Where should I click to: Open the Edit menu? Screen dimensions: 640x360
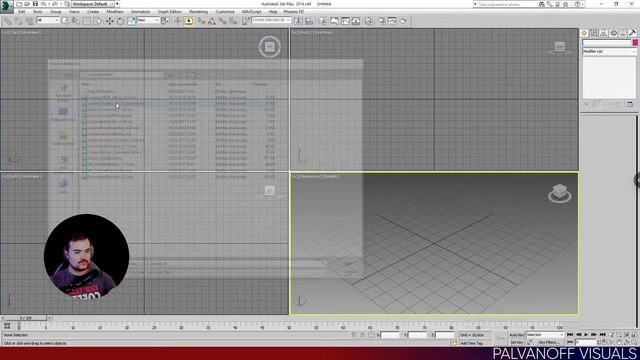22,12
